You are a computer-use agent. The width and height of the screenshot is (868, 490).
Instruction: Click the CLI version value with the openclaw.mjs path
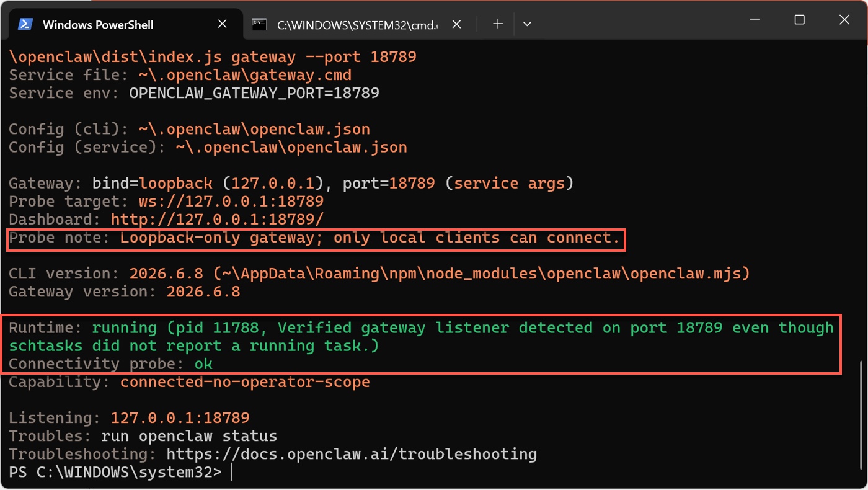[x=440, y=274]
